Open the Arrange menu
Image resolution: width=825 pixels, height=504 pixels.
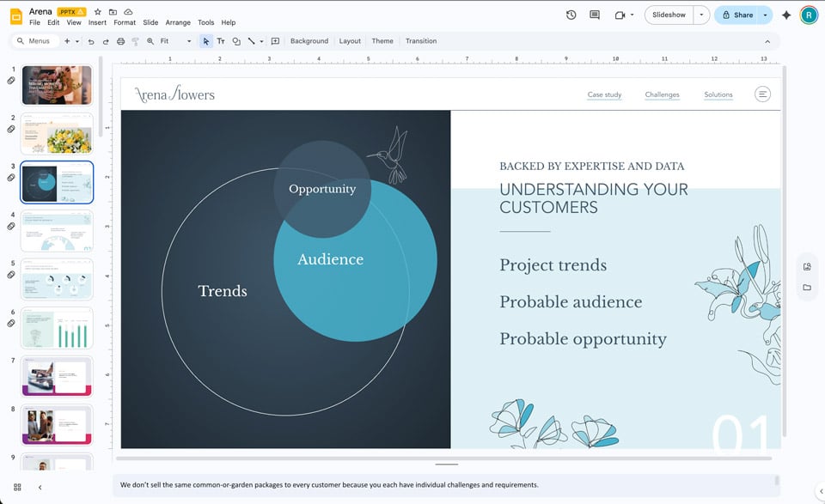click(178, 22)
